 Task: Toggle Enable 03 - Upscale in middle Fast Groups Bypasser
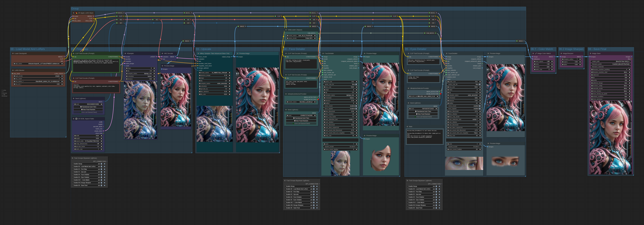pyautogui.click(x=314, y=195)
